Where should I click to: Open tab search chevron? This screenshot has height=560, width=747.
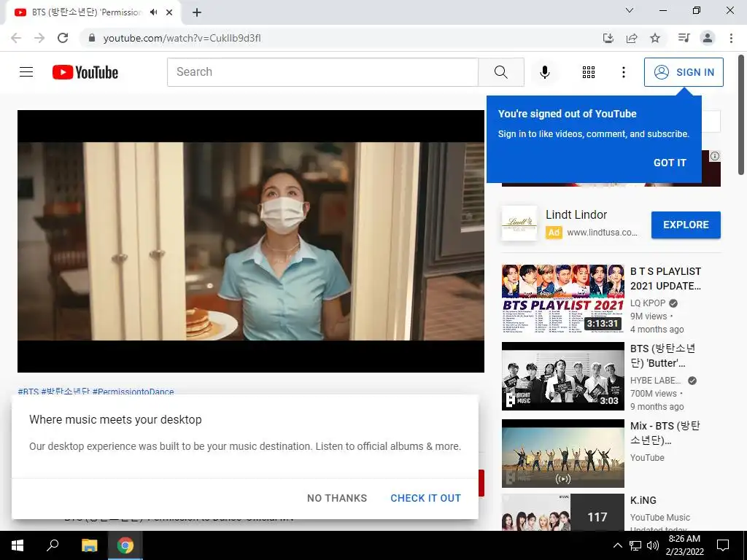[630, 10]
